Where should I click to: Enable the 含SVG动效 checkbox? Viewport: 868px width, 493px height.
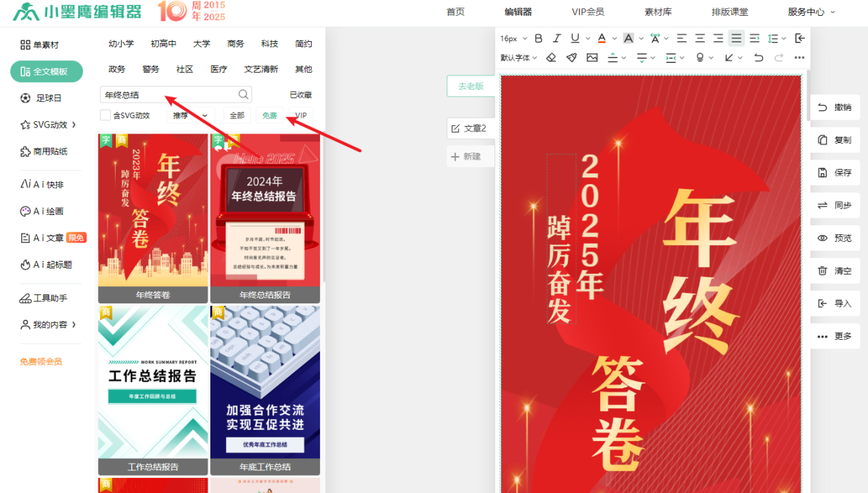[x=106, y=115]
